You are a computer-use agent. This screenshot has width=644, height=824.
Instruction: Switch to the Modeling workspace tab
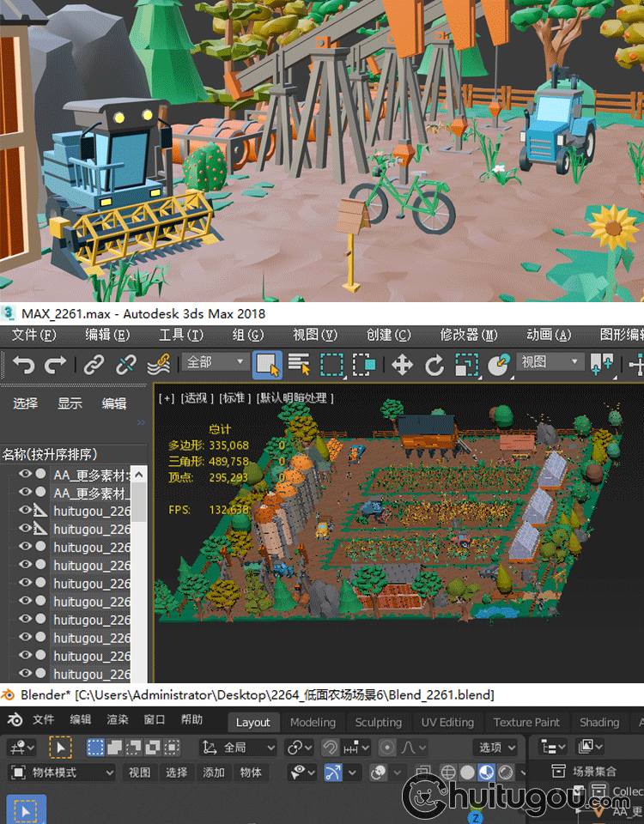pyautogui.click(x=313, y=723)
